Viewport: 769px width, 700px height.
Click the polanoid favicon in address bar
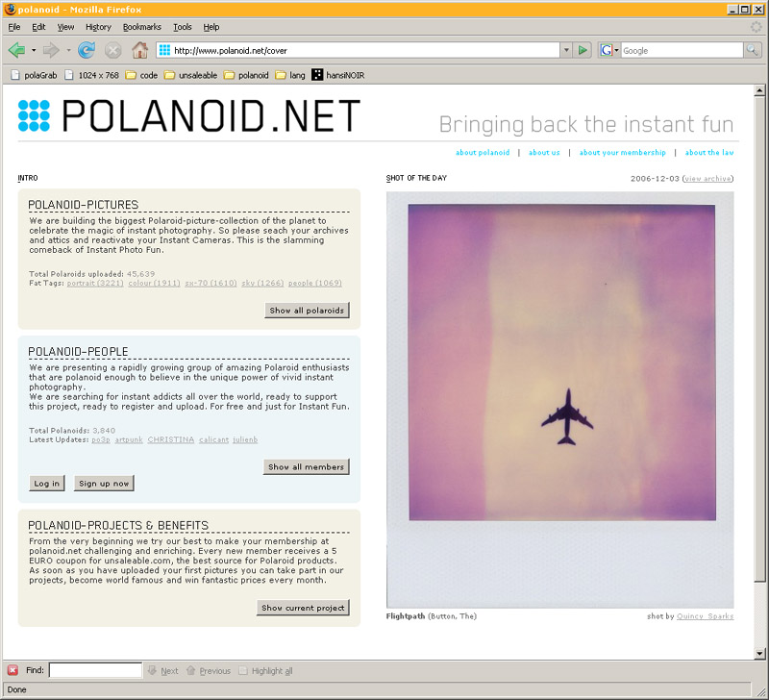[x=164, y=50]
